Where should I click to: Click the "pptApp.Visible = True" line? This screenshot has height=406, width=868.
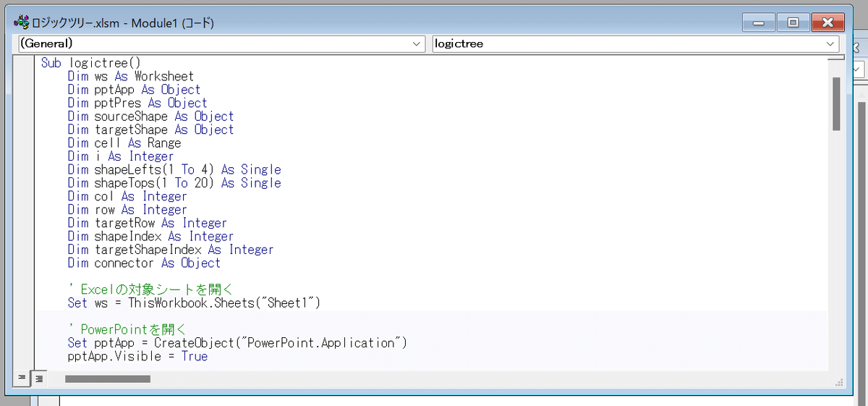tap(137, 356)
